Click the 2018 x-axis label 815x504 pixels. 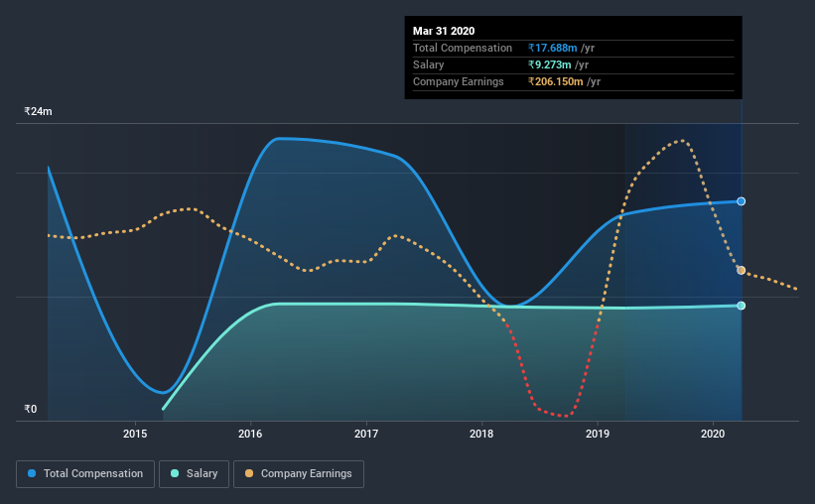(x=481, y=434)
